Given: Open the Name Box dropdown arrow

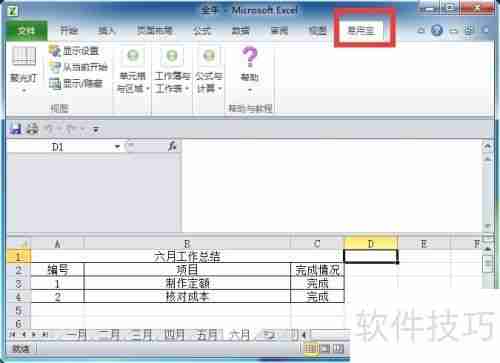Looking at the screenshot, I should [117, 147].
